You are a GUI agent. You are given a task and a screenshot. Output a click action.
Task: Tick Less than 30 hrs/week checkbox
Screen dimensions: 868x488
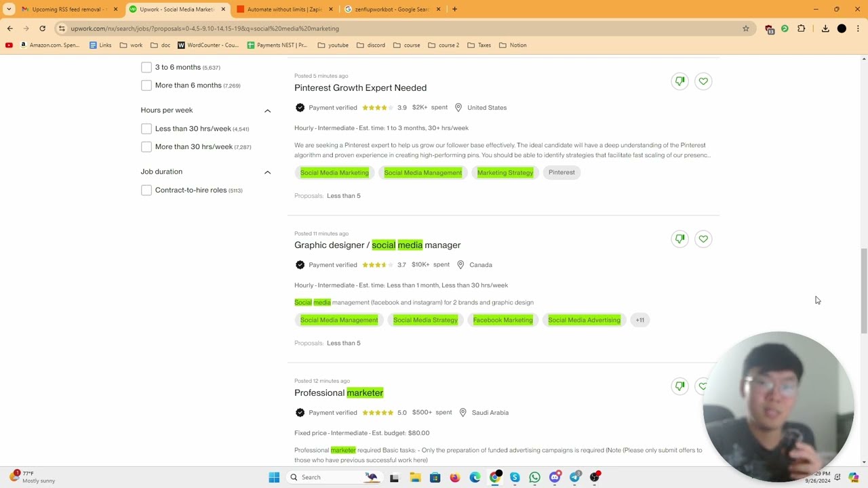[146, 129]
